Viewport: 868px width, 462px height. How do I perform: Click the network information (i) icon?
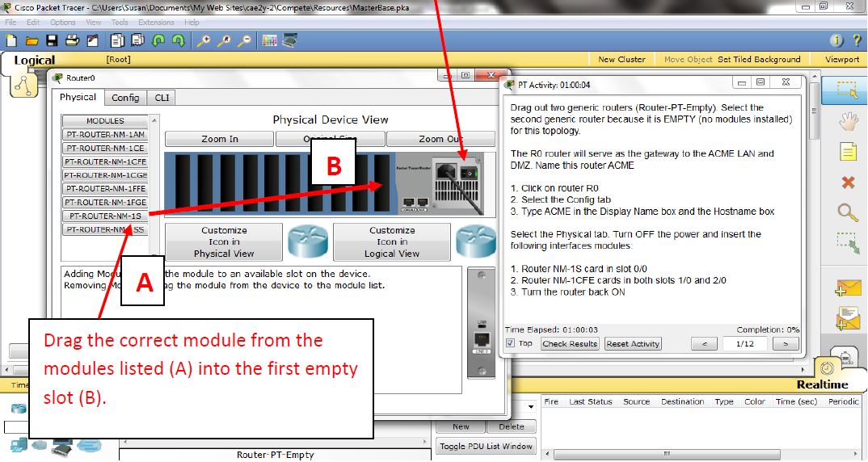point(836,40)
